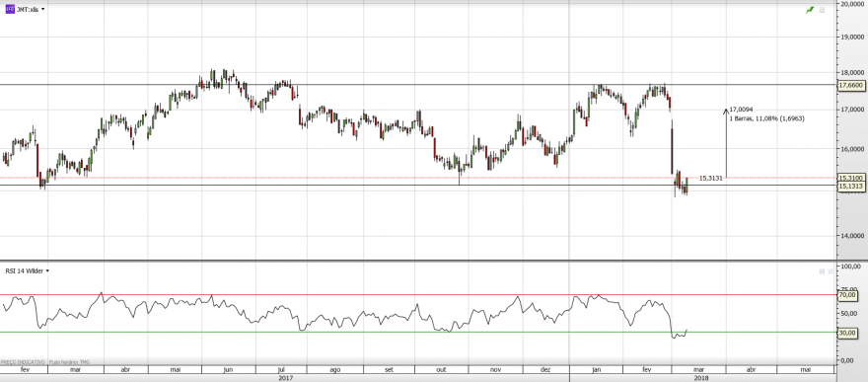Click the 'jun' month on time axis
The height and width of the screenshot is (382, 868).
click(x=228, y=369)
